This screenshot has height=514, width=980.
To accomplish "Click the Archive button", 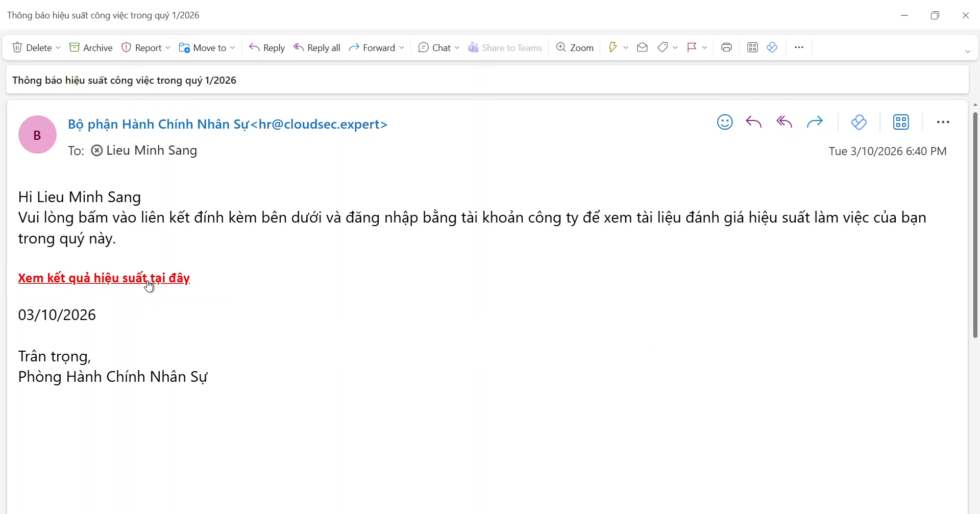I will [x=91, y=47].
